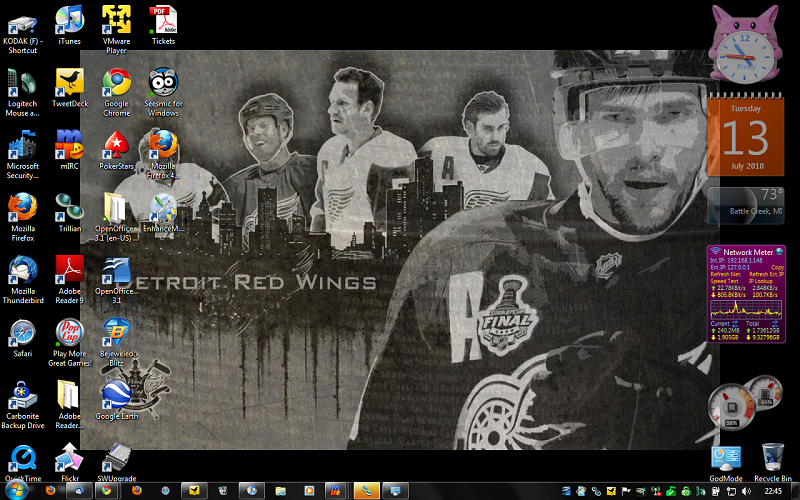Click the Network Meter traffic graph
This screenshot has height=500, width=800.
[746, 310]
